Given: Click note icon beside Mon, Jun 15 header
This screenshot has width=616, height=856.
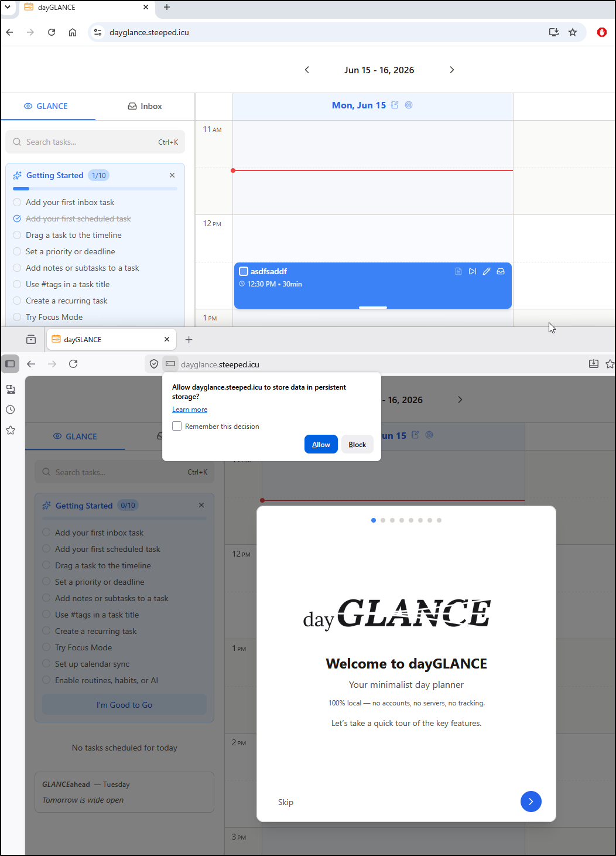Looking at the screenshot, I should click(x=395, y=105).
